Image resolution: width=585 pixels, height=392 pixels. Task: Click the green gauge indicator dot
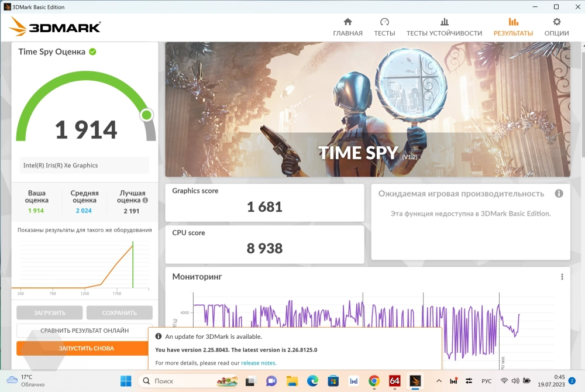coord(146,115)
